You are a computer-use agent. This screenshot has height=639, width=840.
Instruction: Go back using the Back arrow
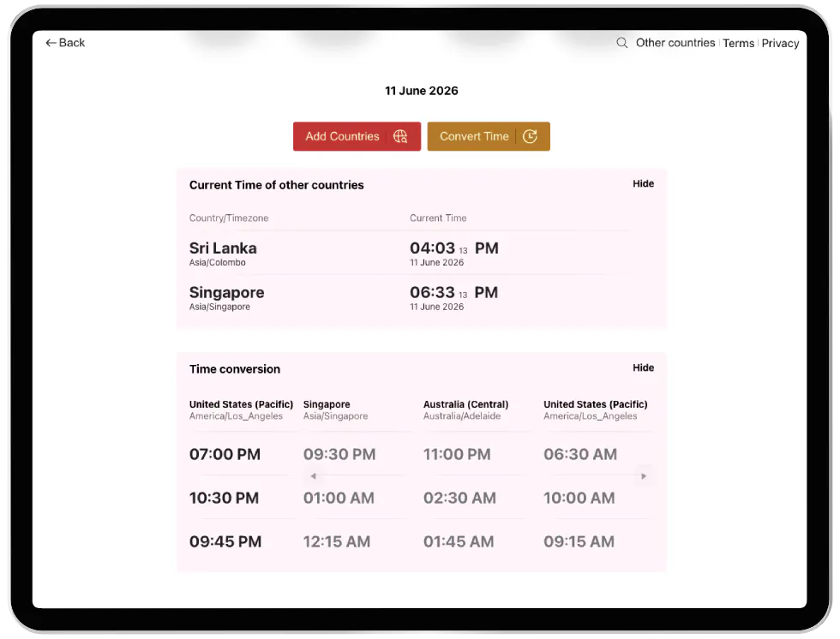tap(65, 43)
